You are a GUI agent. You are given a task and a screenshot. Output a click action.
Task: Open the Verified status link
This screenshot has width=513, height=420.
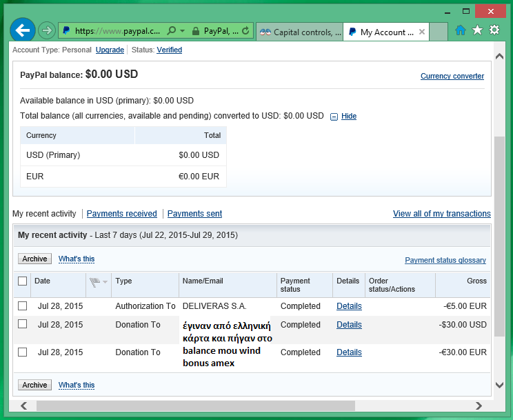(x=169, y=50)
